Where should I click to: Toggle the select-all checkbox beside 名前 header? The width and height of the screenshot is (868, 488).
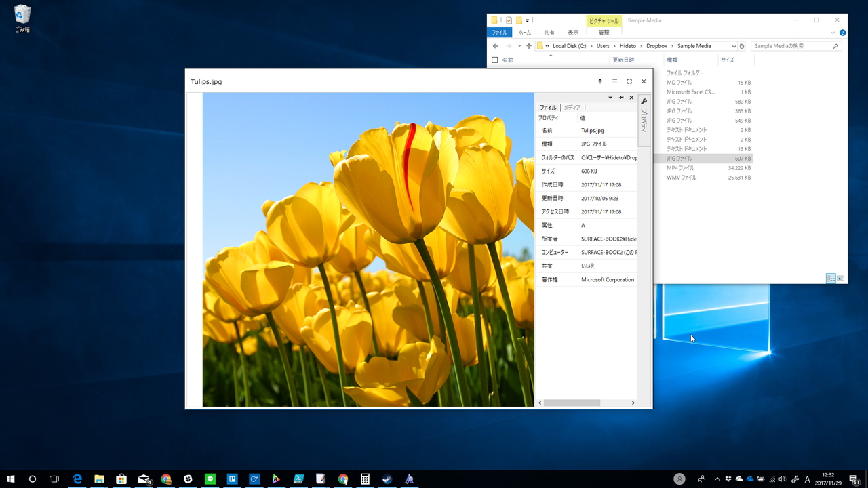click(494, 60)
